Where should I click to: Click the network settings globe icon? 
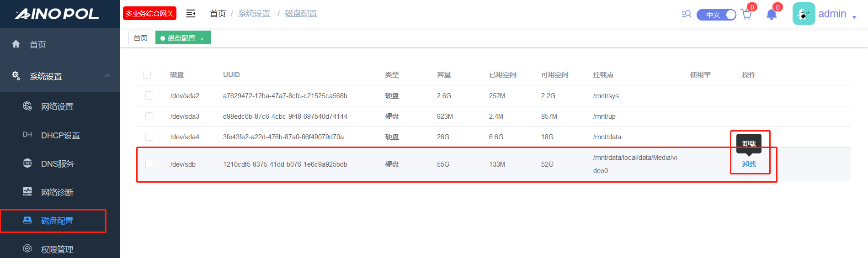pyautogui.click(x=27, y=106)
